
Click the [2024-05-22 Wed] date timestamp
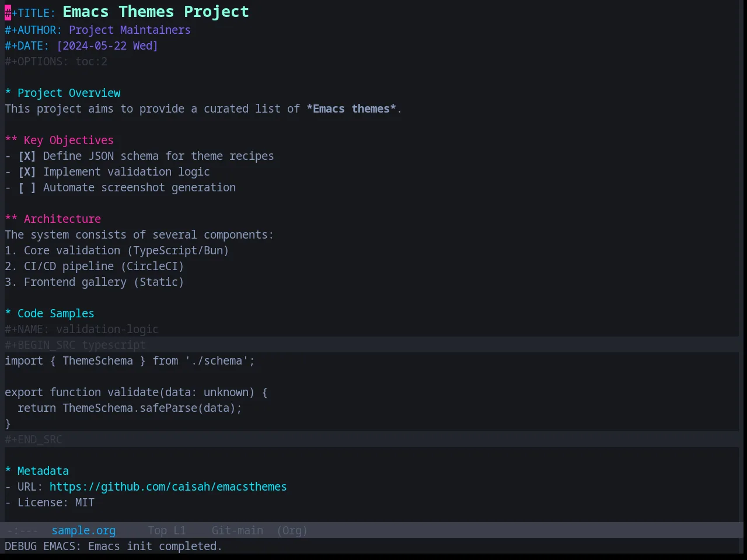tap(107, 45)
